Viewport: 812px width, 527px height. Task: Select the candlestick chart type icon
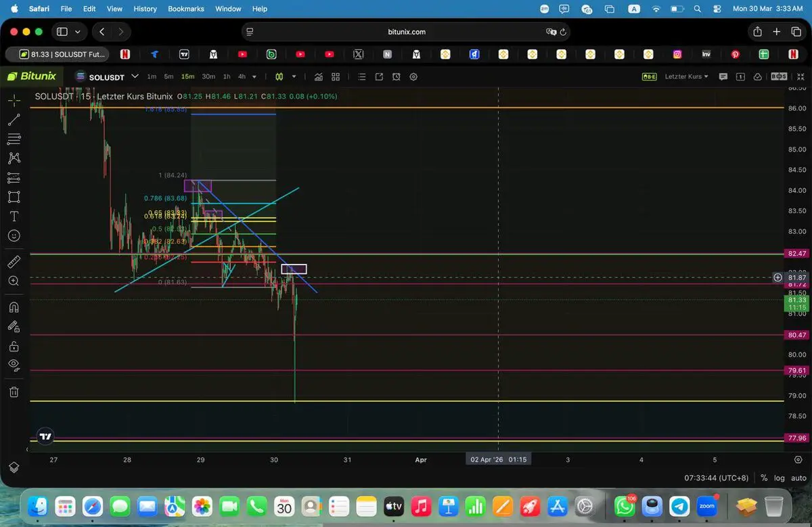click(278, 76)
